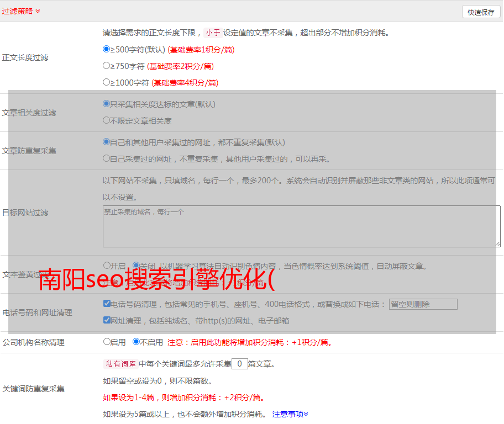Select 不启用 for 公司机构名称清理
504x424 pixels.
click(x=136, y=342)
